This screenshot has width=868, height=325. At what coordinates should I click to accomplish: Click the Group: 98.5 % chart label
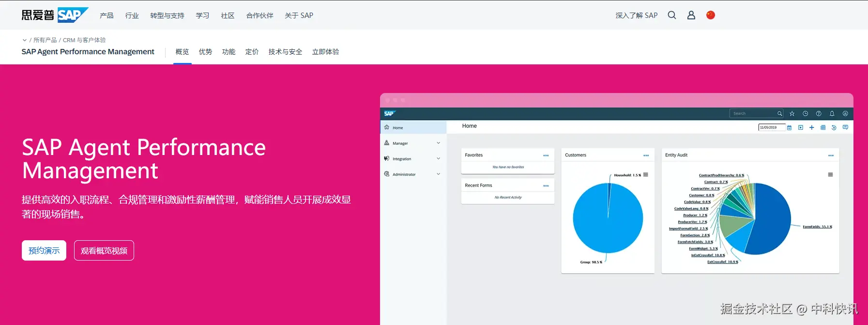click(x=591, y=262)
